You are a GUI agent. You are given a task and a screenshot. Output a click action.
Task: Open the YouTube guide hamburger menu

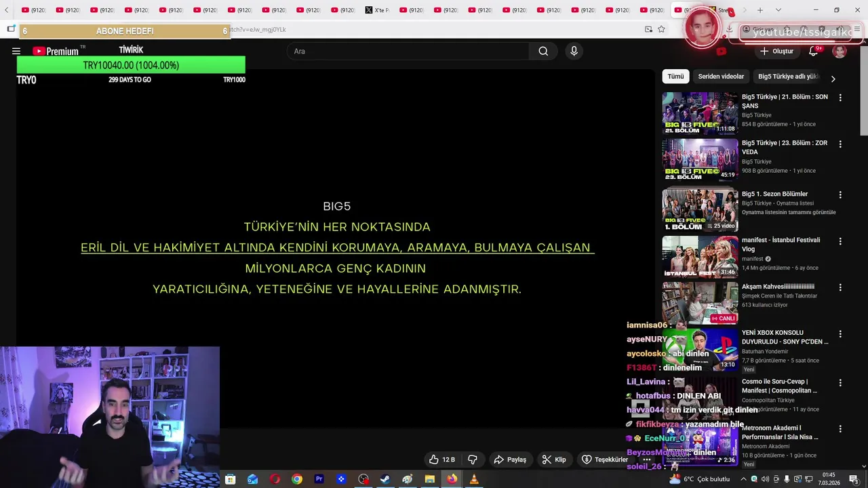16,51
